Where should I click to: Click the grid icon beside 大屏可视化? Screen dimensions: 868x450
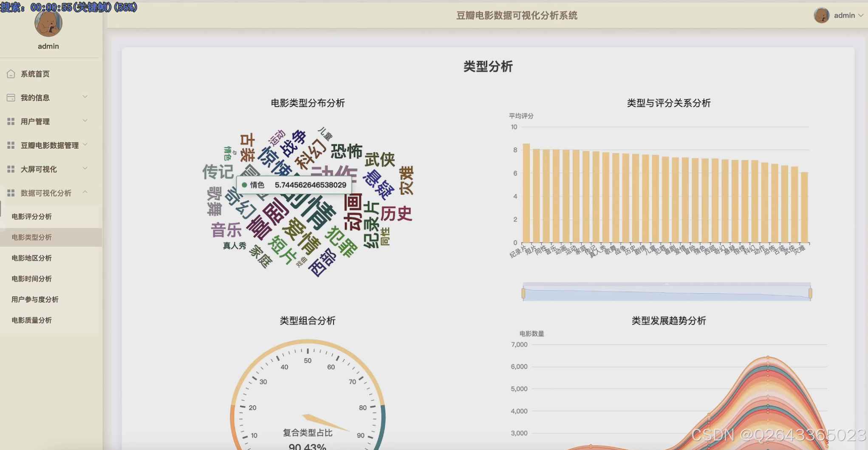pyautogui.click(x=11, y=169)
